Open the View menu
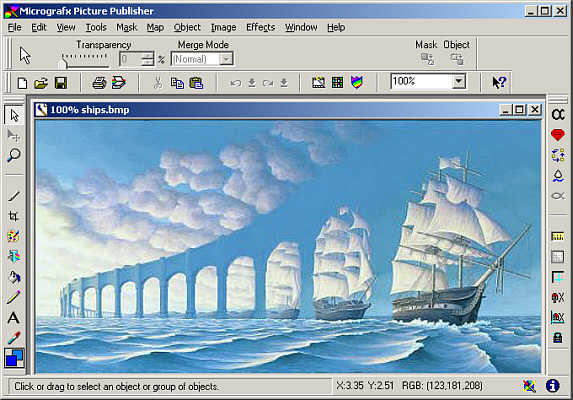 tap(66, 27)
